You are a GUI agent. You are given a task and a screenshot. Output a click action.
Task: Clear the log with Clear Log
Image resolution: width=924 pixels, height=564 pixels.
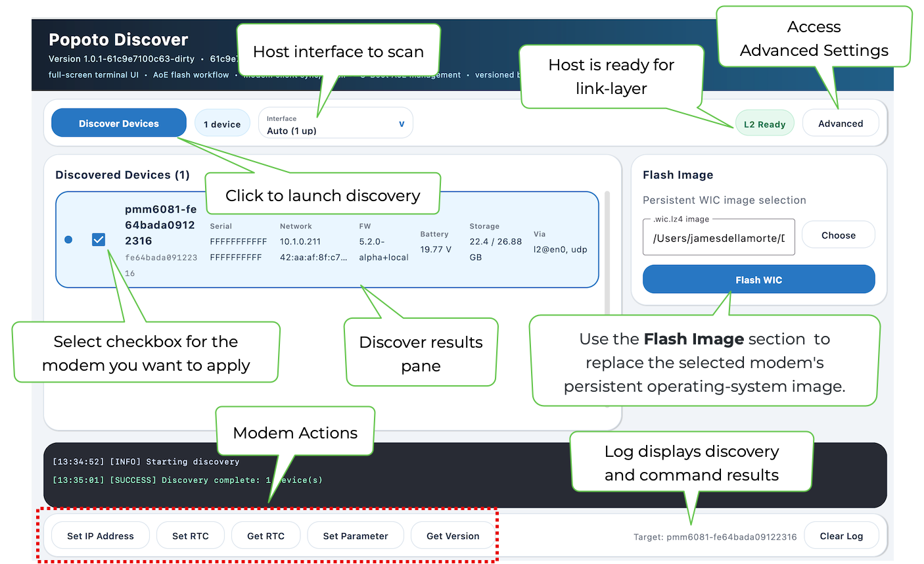(841, 536)
